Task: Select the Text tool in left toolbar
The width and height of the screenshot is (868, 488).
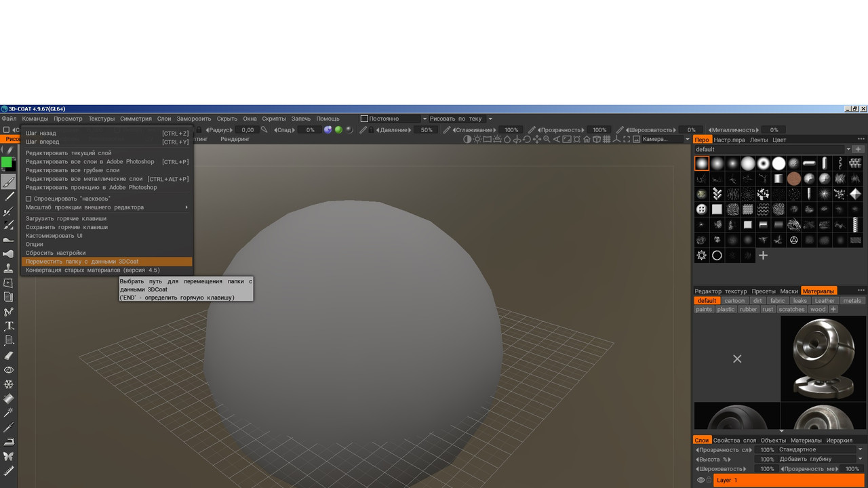Action: tap(9, 326)
